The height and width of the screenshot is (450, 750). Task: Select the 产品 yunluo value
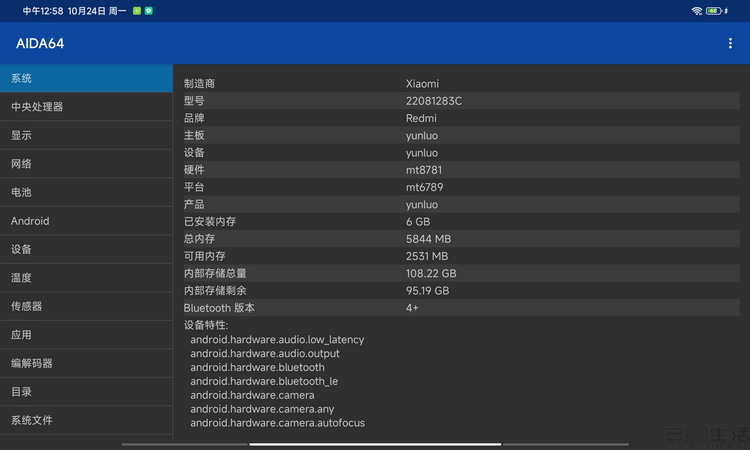[422, 205]
